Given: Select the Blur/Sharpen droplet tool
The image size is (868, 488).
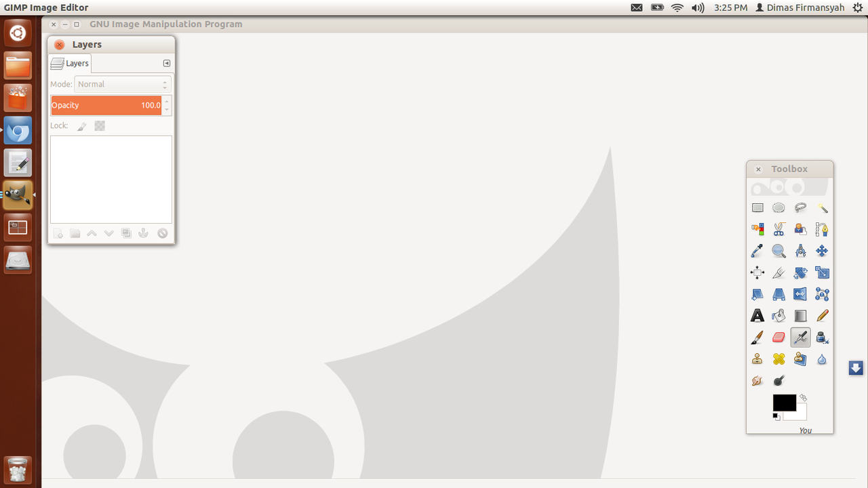Looking at the screenshot, I should click(822, 359).
